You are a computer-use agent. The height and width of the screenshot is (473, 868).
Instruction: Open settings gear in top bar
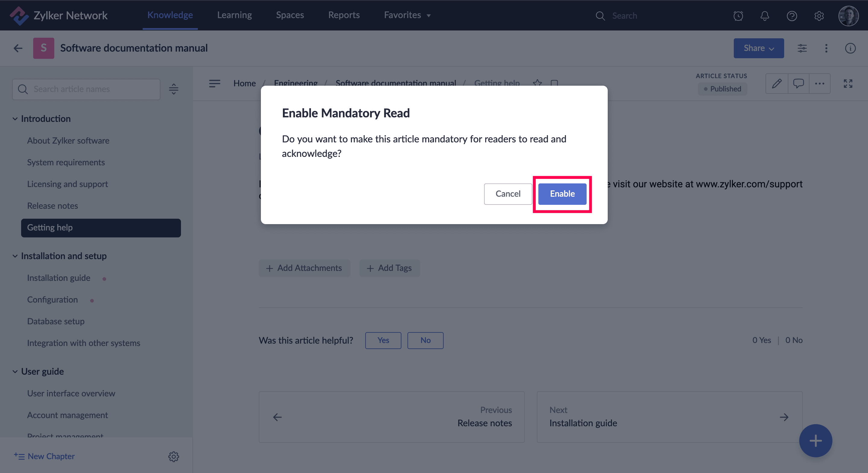819,16
